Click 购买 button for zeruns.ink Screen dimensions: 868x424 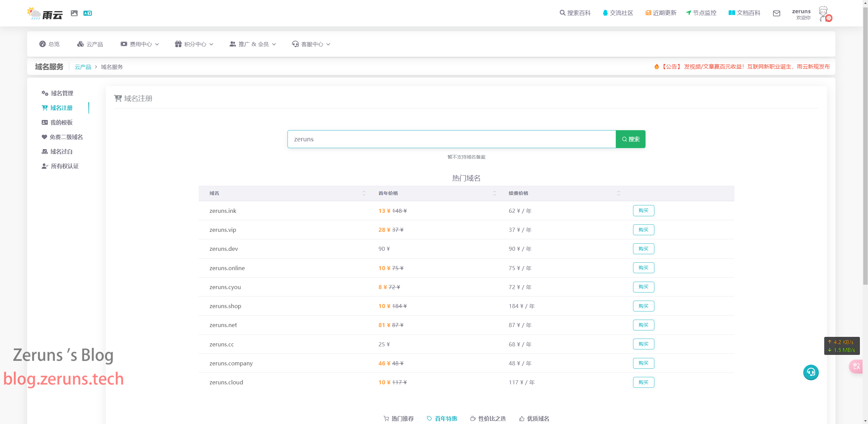pyautogui.click(x=643, y=210)
